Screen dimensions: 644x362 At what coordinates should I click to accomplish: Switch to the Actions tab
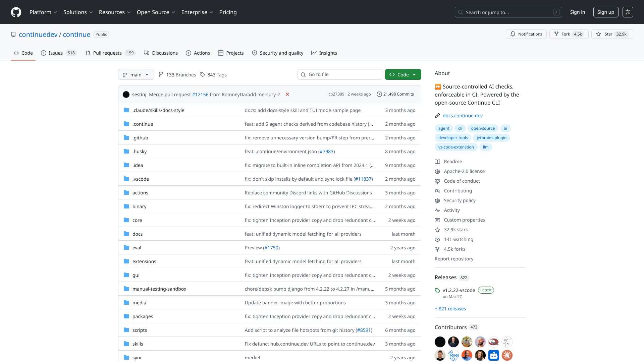point(198,53)
